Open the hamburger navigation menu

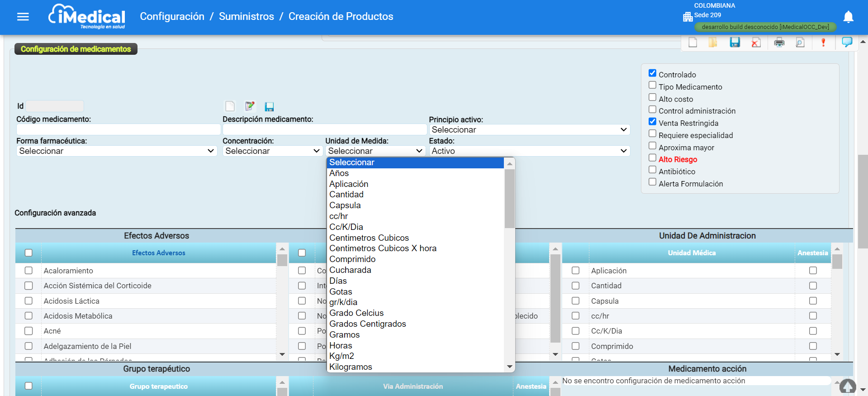pyautogui.click(x=23, y=17)
